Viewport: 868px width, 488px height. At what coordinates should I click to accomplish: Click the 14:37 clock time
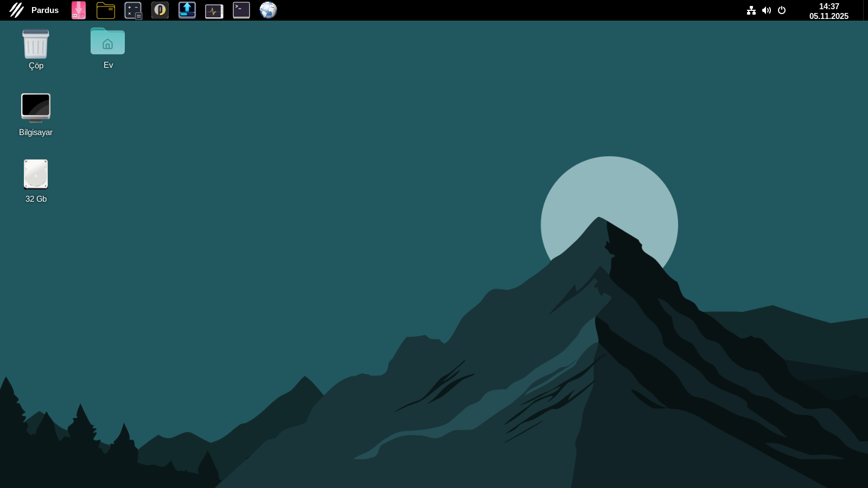pyautogui.click(x=829, y=7)
